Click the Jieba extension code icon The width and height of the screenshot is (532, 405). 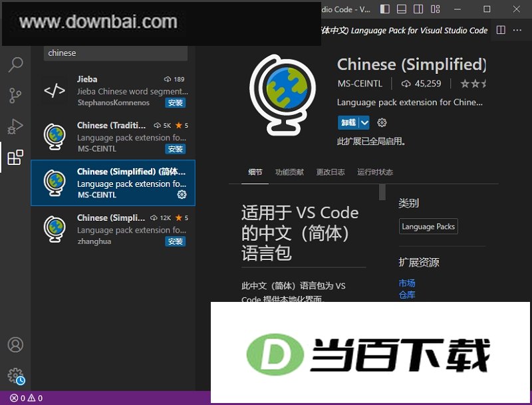[55, 90]
